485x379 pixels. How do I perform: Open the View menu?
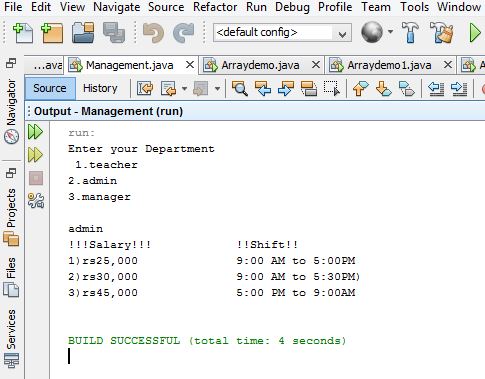click(x=72, y=7)
